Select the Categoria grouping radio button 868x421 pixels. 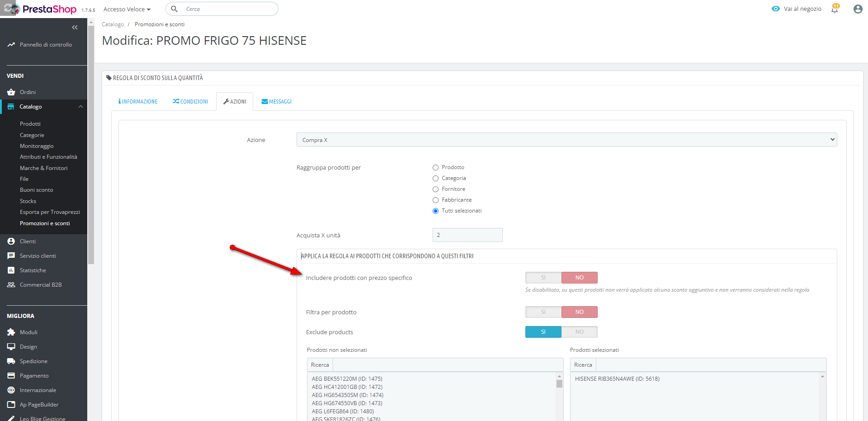436,179
